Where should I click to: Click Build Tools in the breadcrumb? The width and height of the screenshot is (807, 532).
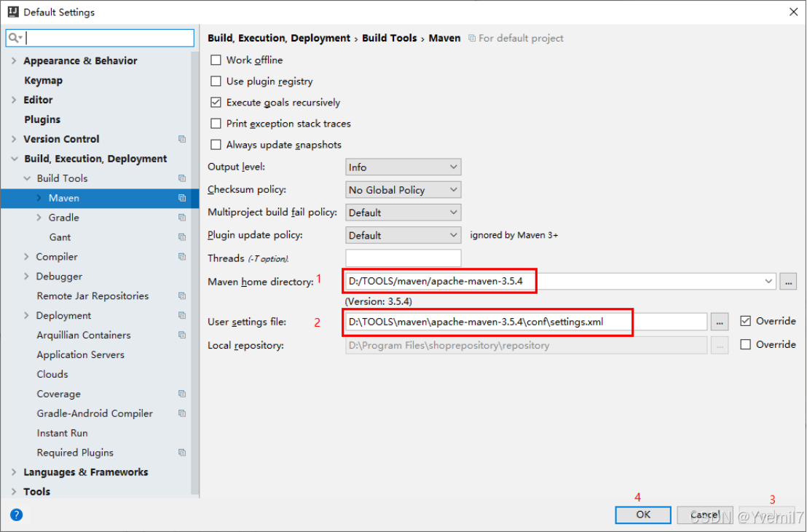coord(389,38)
